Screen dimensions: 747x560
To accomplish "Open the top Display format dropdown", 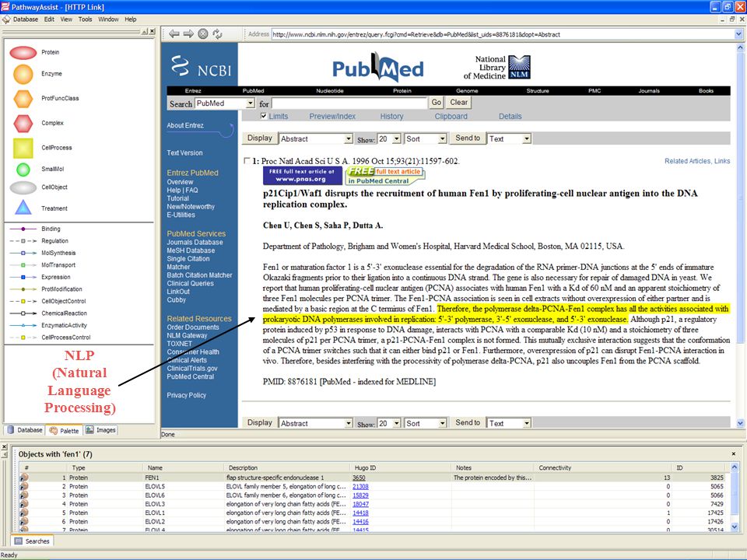I will pos(349,138).
